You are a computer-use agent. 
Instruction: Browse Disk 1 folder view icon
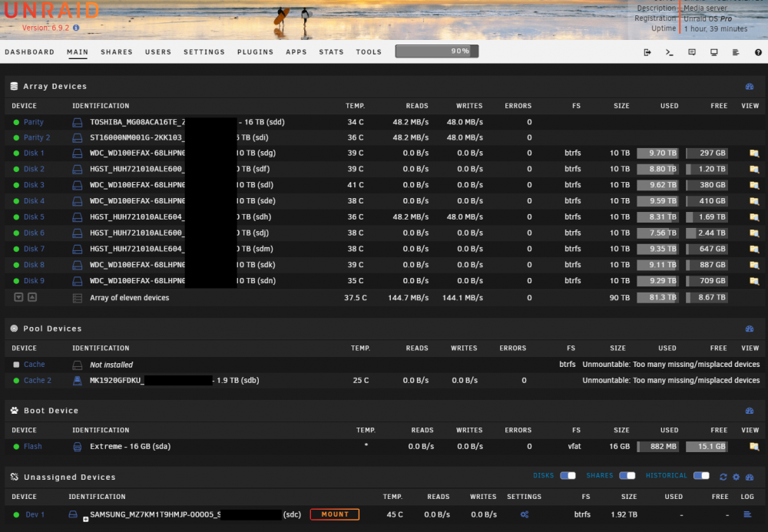click(x=754, y=154)
